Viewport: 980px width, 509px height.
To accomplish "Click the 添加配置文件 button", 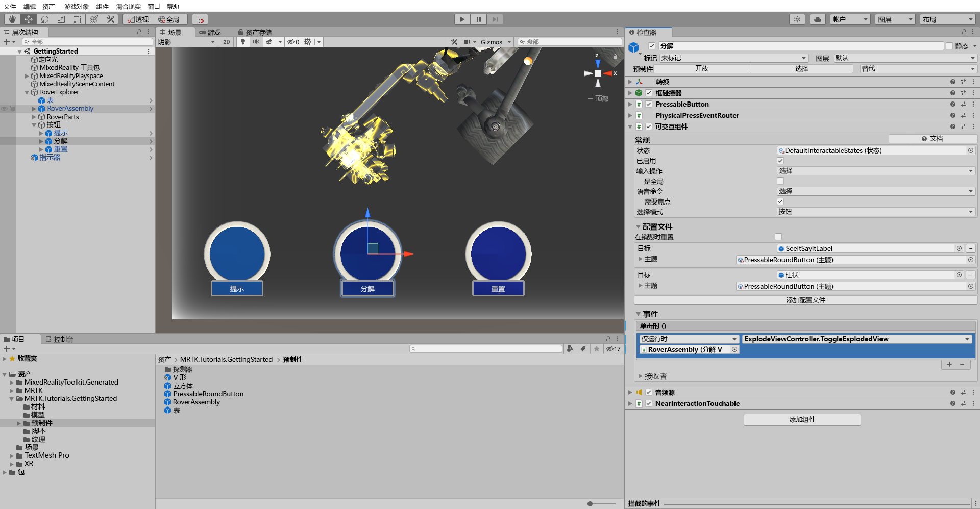I will [x=804, y=300].
